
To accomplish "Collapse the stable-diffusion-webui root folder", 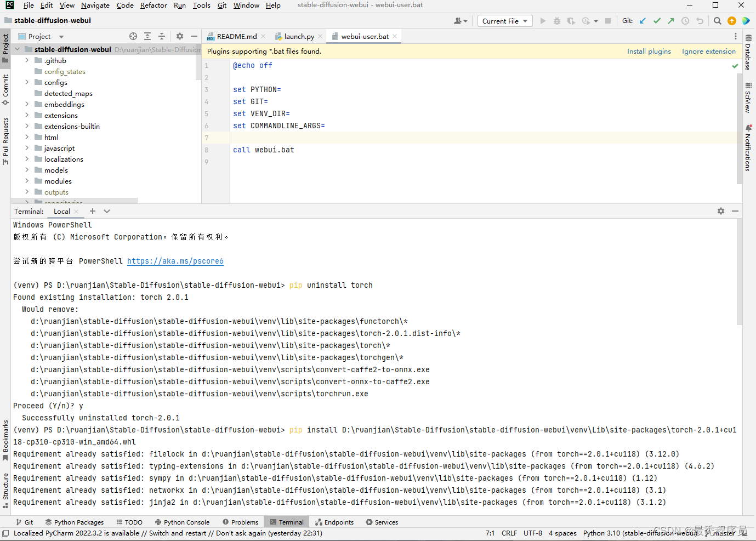I will [17, 49].
